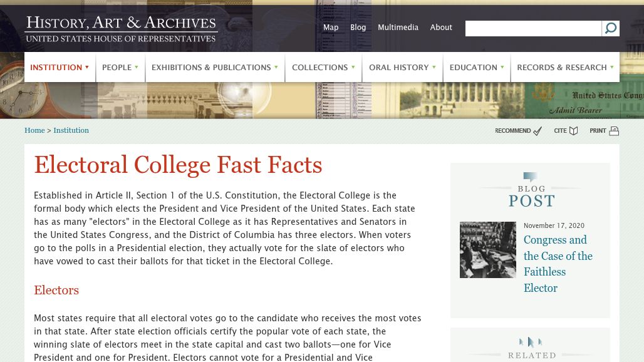
Task: Click the Print printer icon
Action: point(614,131)
